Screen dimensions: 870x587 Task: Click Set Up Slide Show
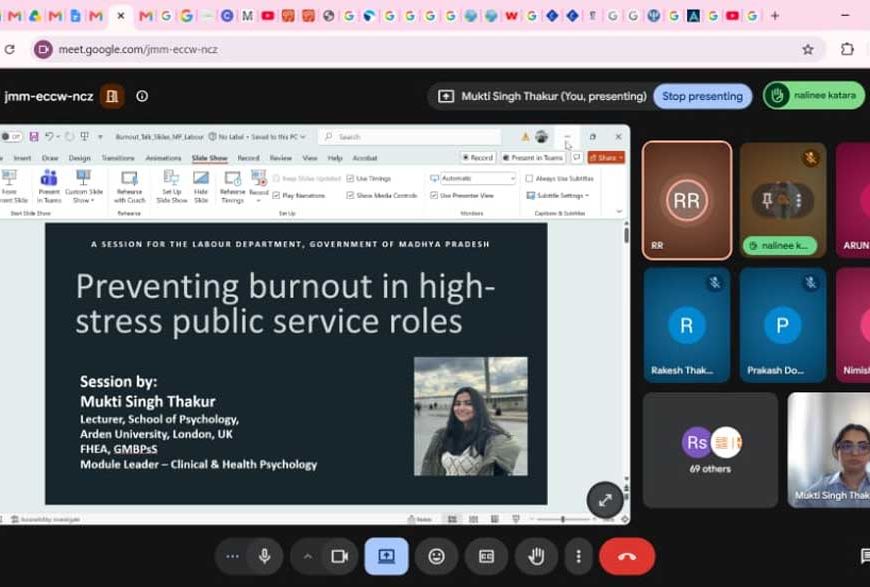tap(172, 186)
